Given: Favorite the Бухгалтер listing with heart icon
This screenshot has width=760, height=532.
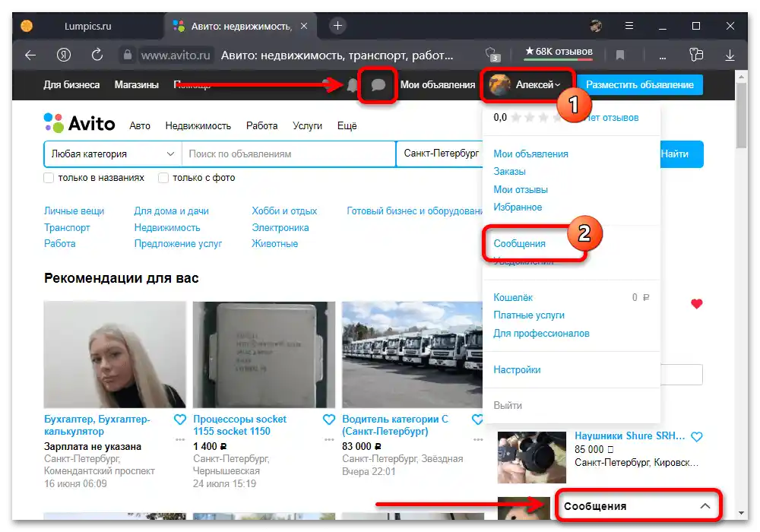Looking at the screenshot, I should [180, 420].
